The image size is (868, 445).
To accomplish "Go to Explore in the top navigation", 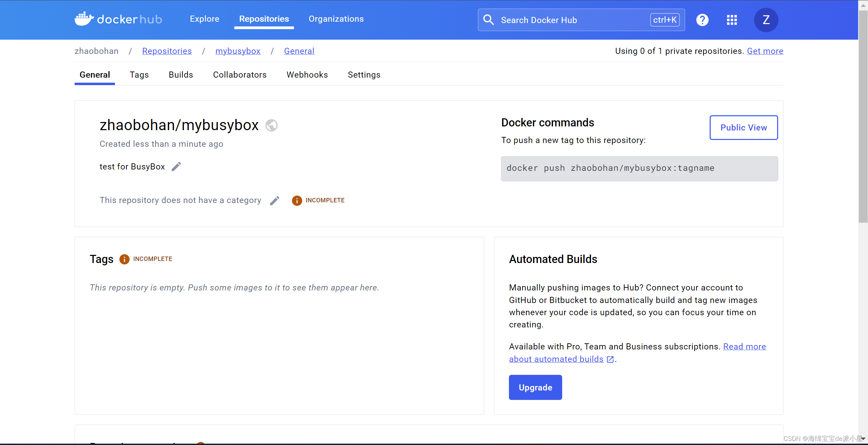I will coord(204,19).
